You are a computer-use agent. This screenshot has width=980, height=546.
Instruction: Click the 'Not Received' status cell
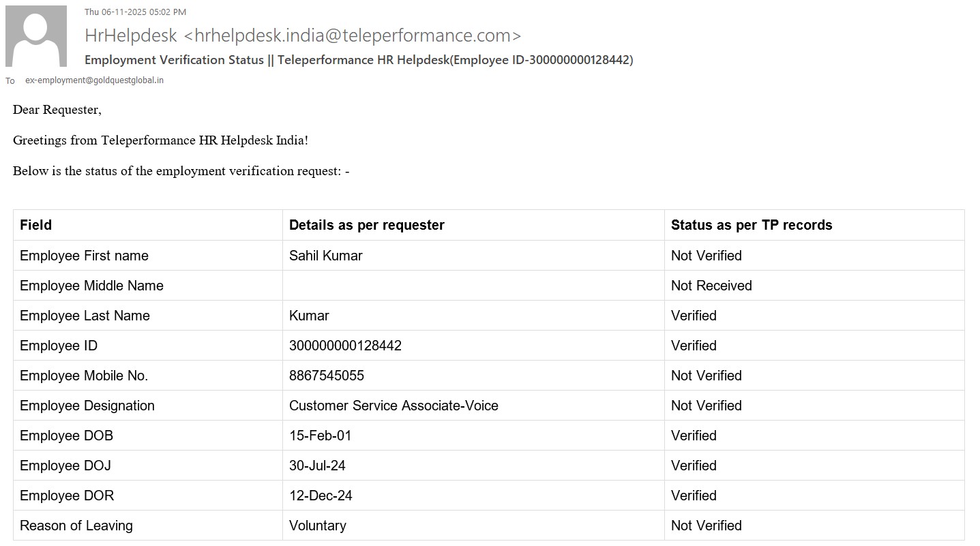click(x=711, y=286)
